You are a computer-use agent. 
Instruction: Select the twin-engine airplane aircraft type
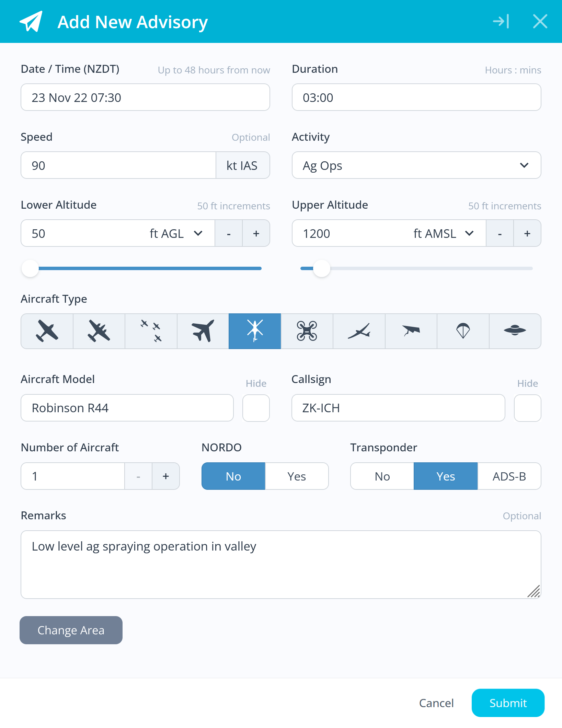tap(99, 331)
